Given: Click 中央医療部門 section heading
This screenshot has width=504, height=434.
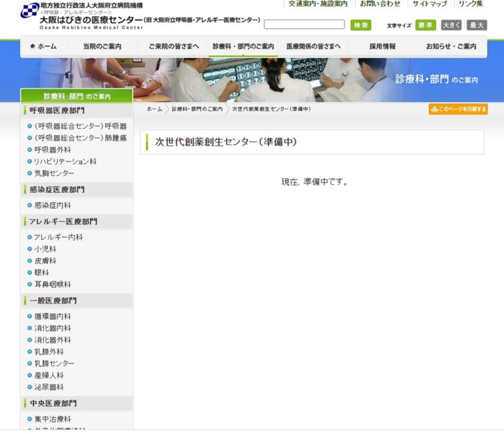Looking at the screenshot, I should coord(77,404).
